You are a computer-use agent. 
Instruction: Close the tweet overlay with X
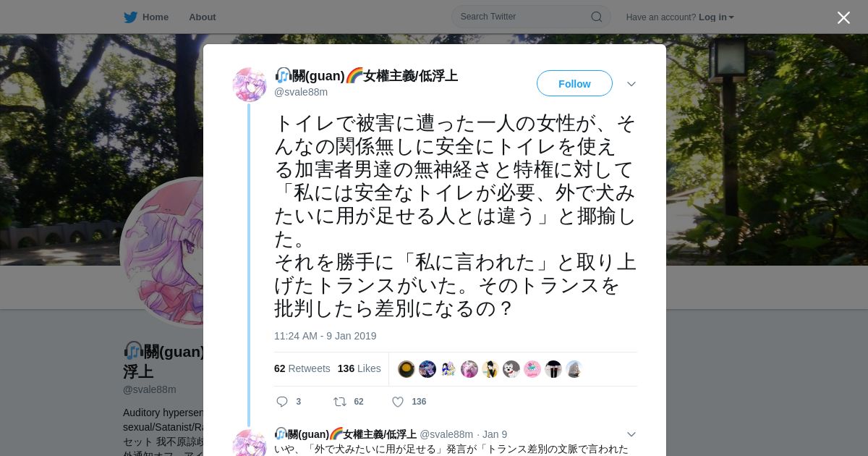point(843,17)
